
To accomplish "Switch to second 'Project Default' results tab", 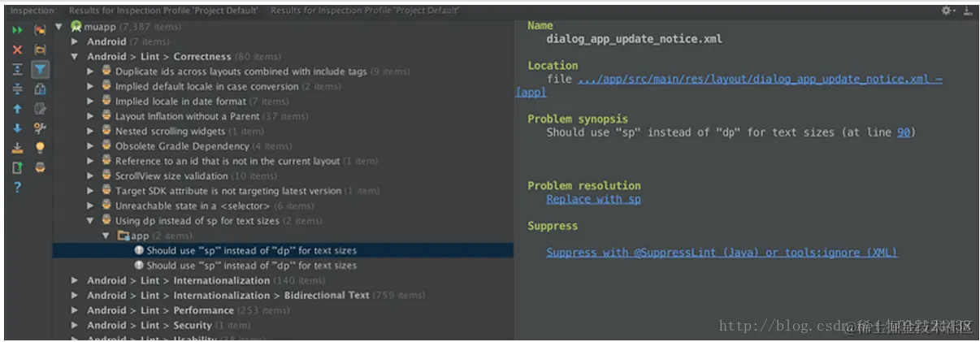I will [364, 11].
